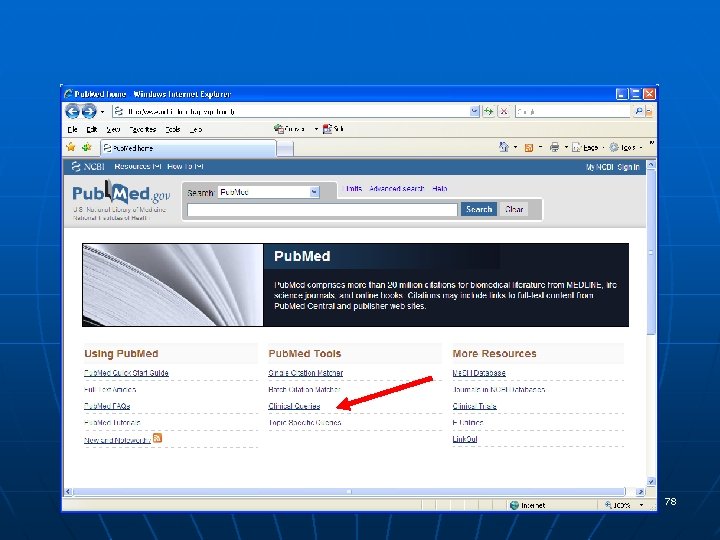
Task: Click the Add to Favorites star icon
Action: (86, 147)
